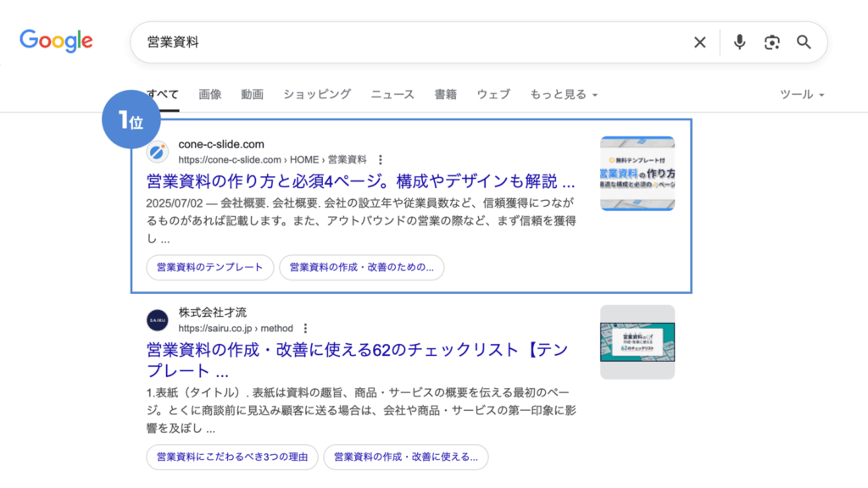Open the thumbnail of the cone-c-slide.com result

[637, 173]
